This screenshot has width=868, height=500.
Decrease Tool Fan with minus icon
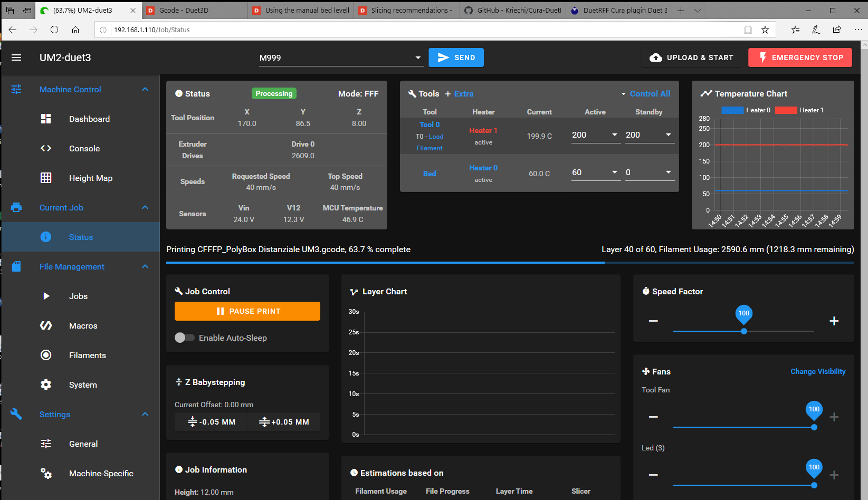653,417
